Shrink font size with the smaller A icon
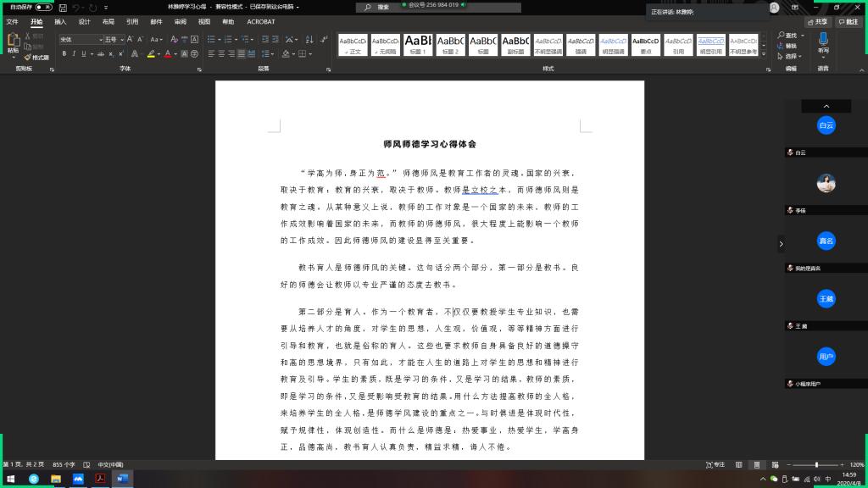The width and height of the screenshot is (868, 488). click(x=140, y=39)
